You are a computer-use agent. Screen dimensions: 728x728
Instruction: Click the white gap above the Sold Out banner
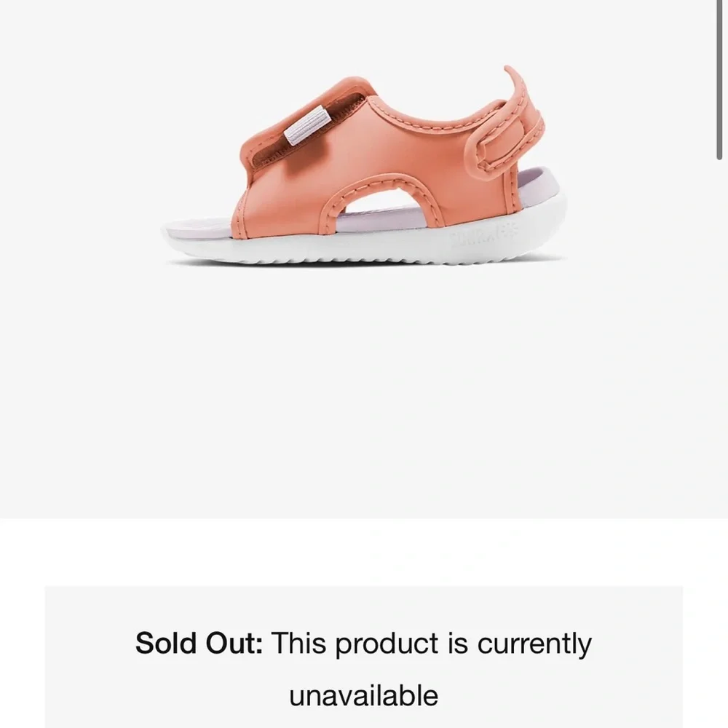coord(363,552)
